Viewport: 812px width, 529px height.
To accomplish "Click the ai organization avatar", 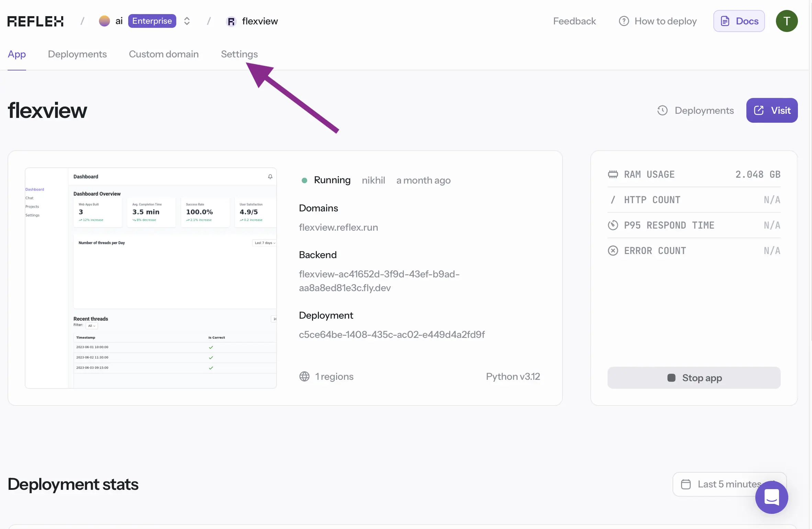I will (104, 21).
